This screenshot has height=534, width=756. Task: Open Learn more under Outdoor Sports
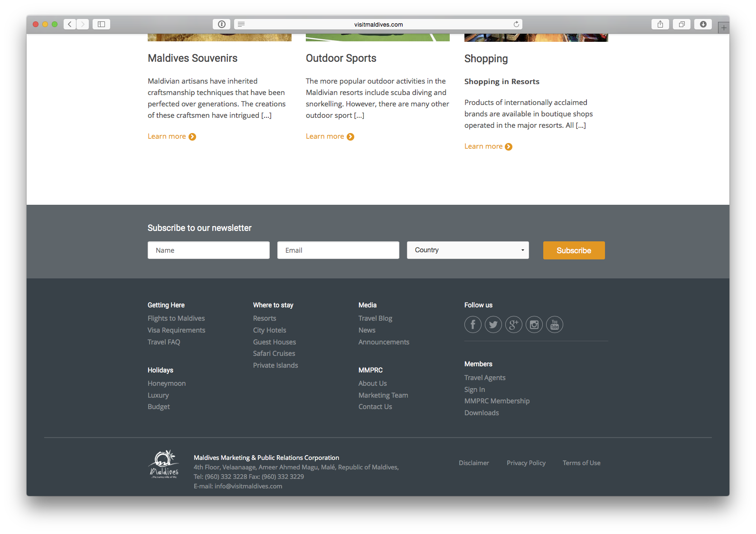coord(325,136)
